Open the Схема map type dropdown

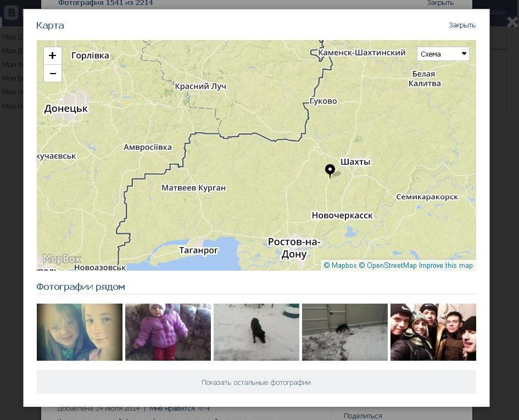[443, 54]
